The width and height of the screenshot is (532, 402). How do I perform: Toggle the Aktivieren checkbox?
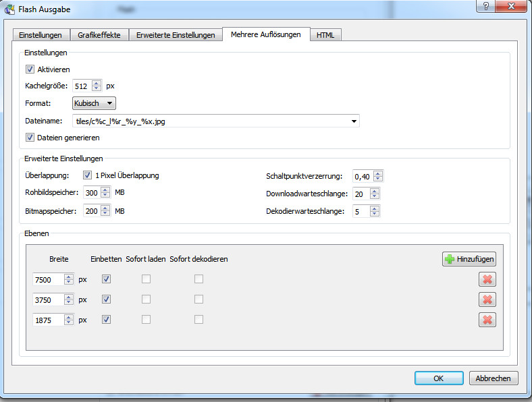(30, 69)
